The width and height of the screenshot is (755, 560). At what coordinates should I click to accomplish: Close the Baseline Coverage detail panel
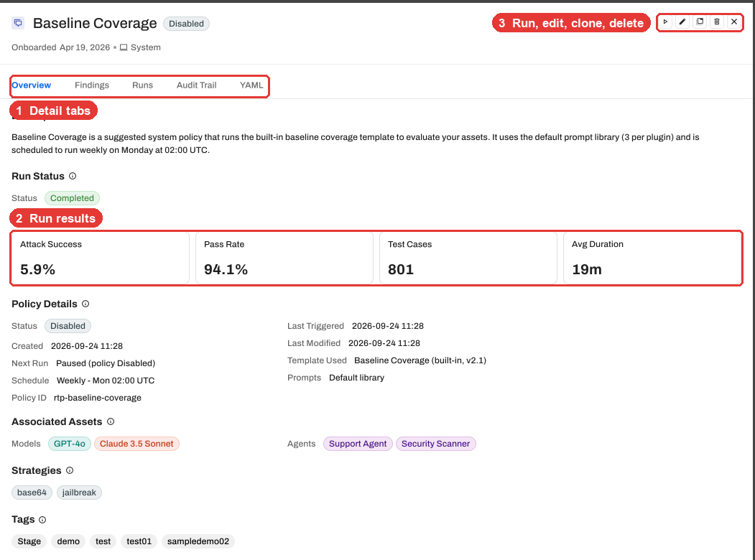pos(734,22)
